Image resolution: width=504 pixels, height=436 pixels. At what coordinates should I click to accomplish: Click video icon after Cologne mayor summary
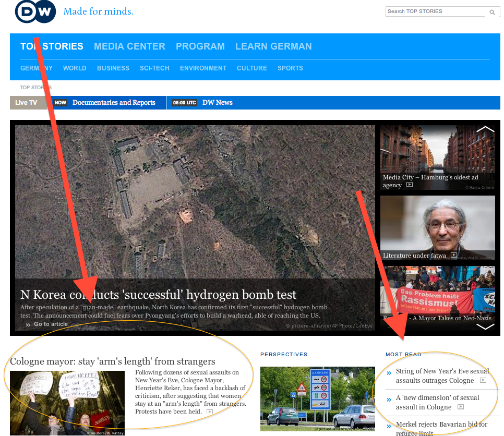coord(210,411)
